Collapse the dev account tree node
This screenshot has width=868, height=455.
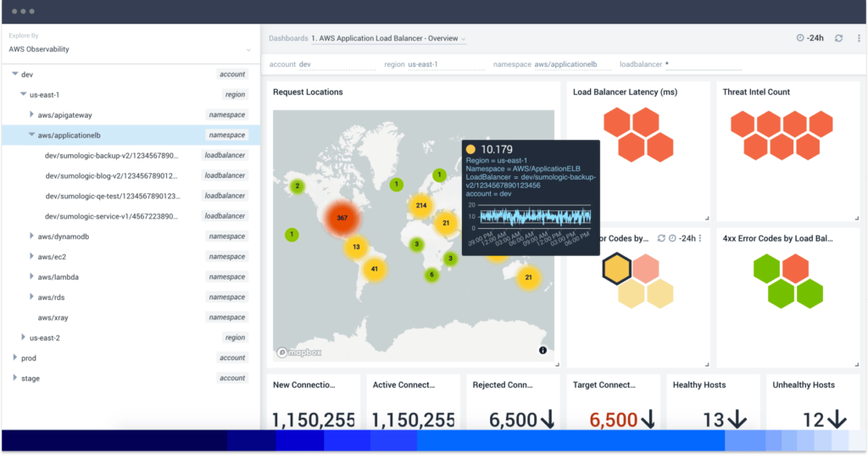click(15, 74)
